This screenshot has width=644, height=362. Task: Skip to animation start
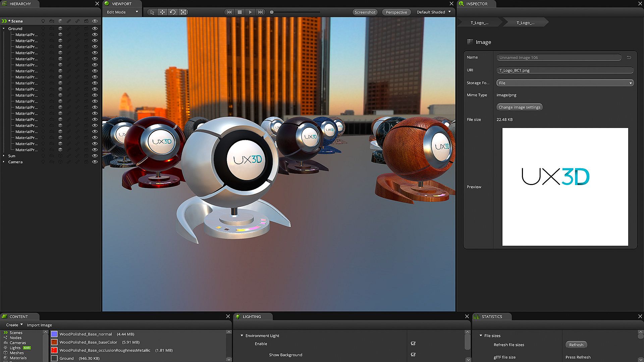click(229, 12)
